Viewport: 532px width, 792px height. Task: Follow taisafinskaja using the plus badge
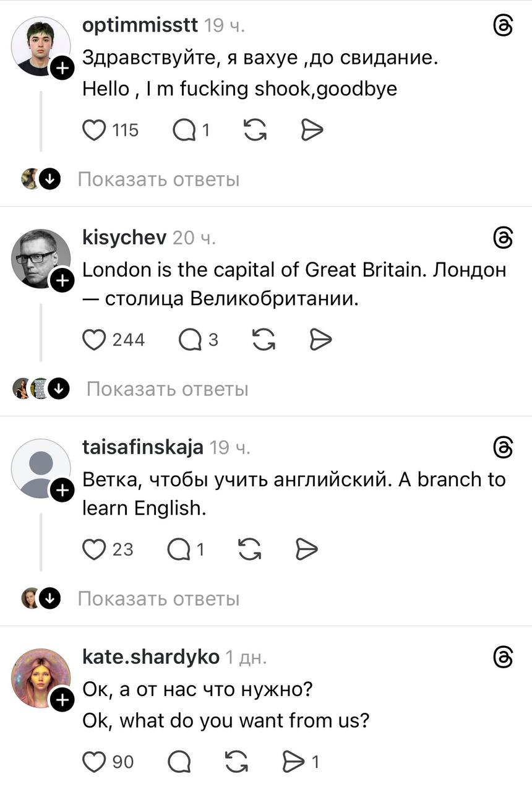tap(62, 491)
